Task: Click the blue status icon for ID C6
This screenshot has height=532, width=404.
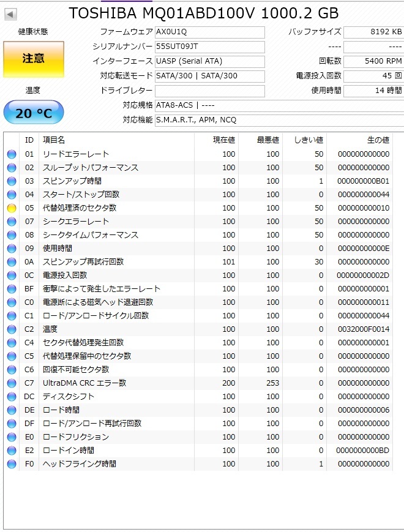Action: 12,370
